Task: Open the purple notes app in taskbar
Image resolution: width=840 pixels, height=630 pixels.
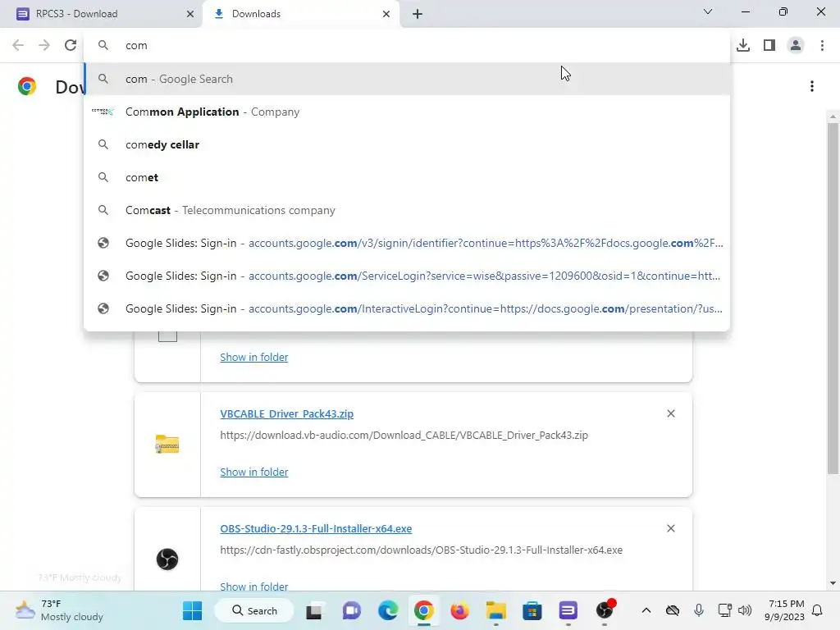Action: 568,610
